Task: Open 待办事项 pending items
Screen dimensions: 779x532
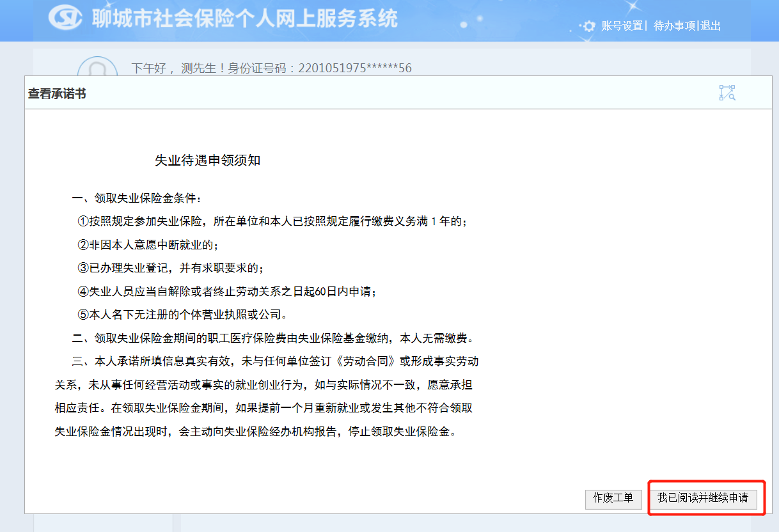Action: pyautogui.click(x=674, y=26)
